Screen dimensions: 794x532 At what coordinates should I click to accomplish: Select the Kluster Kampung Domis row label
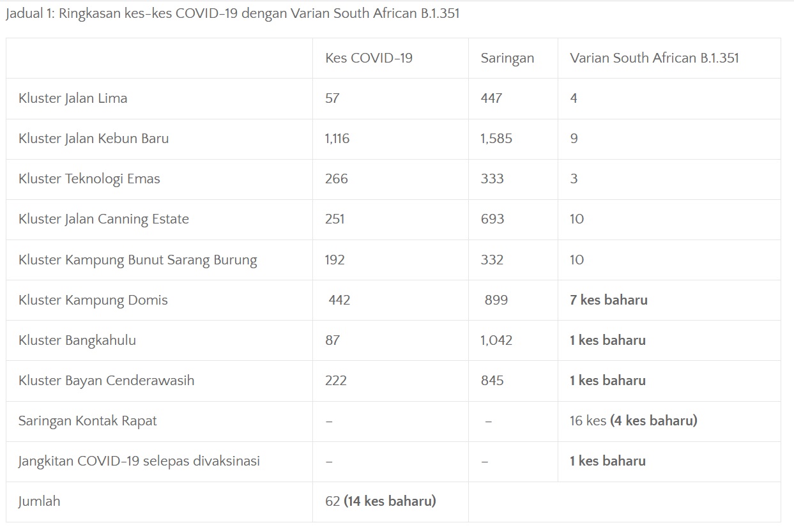(93, 300)
